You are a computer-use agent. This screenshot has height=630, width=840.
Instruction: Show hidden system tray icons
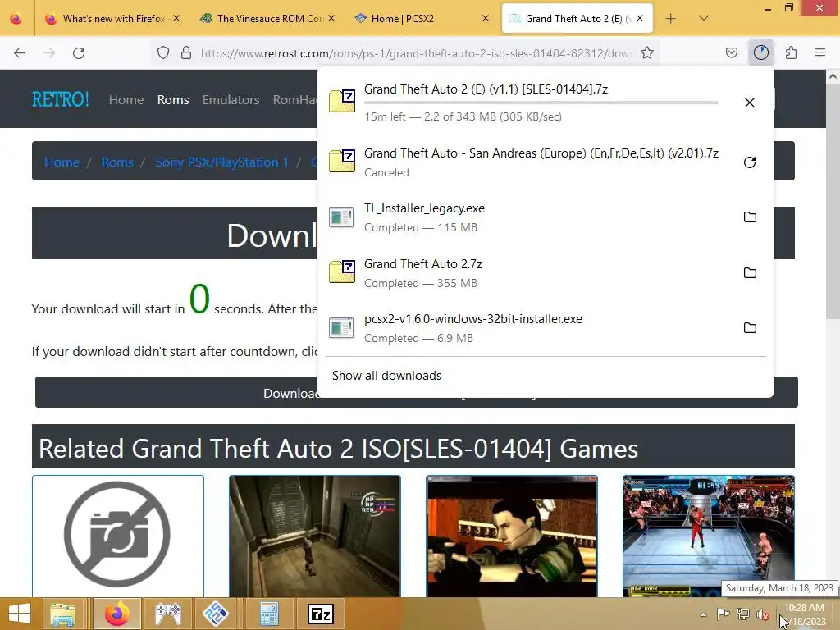coord(703,614)
